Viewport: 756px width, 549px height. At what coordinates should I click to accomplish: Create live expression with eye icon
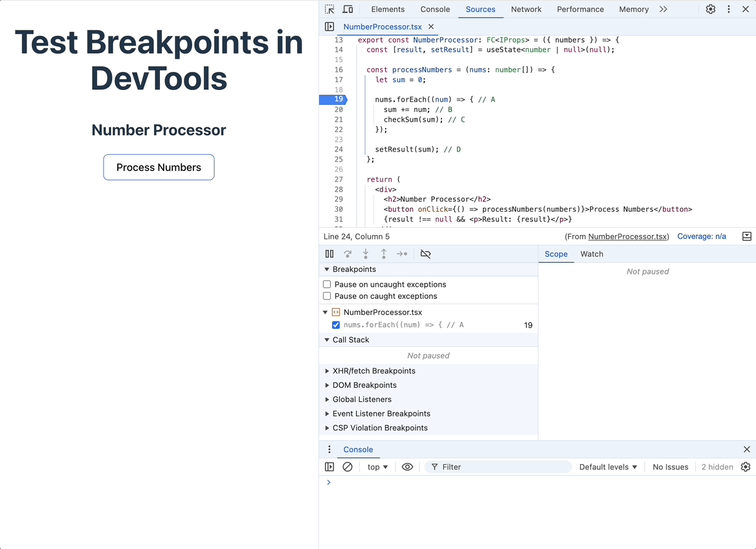407,467
